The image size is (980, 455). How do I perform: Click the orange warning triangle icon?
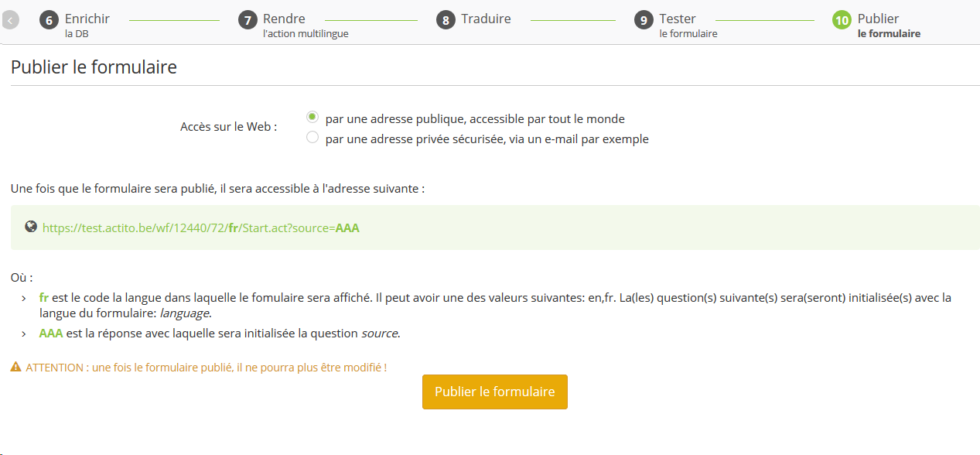pos(15,368)
